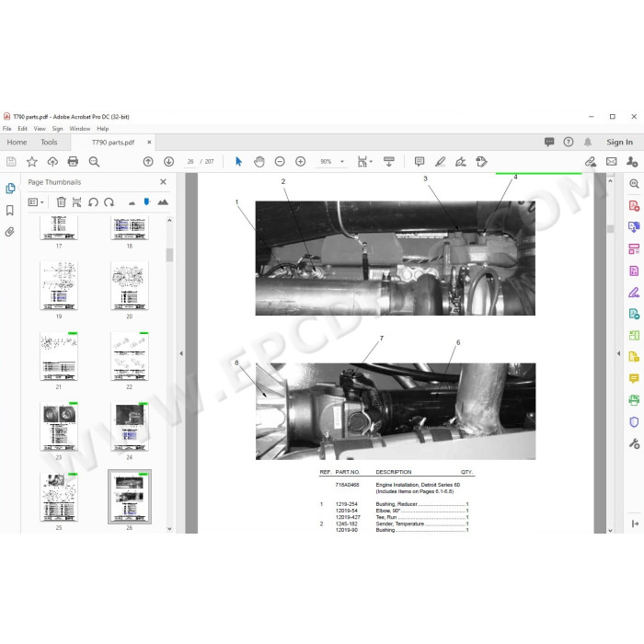Open the Help menu
The width and height of the screenshot is (644, 644).
[103, 129]
